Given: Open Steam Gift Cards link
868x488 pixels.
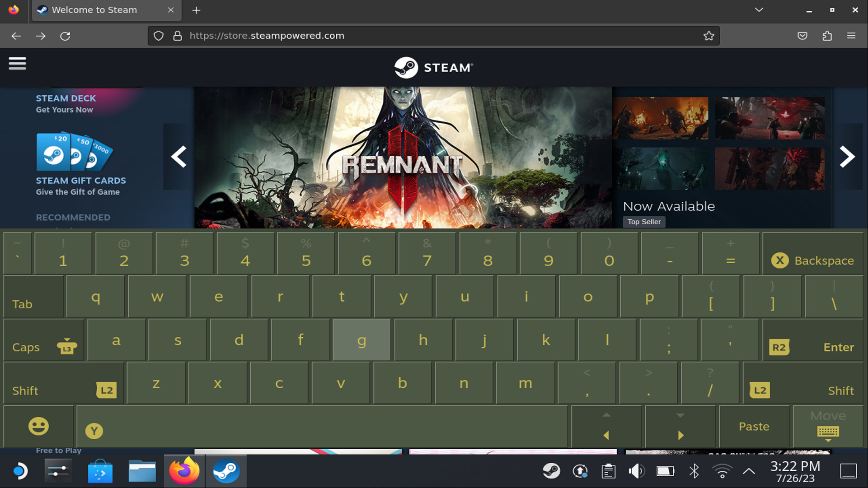Looking at the screenshot, I should [x=81, y=186].
